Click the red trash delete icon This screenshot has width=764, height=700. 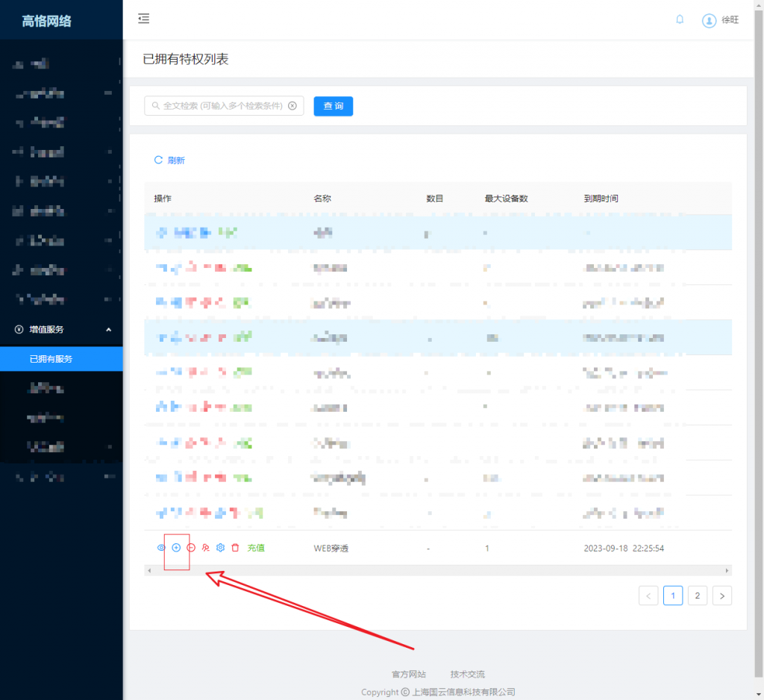(x=235, y=548)
